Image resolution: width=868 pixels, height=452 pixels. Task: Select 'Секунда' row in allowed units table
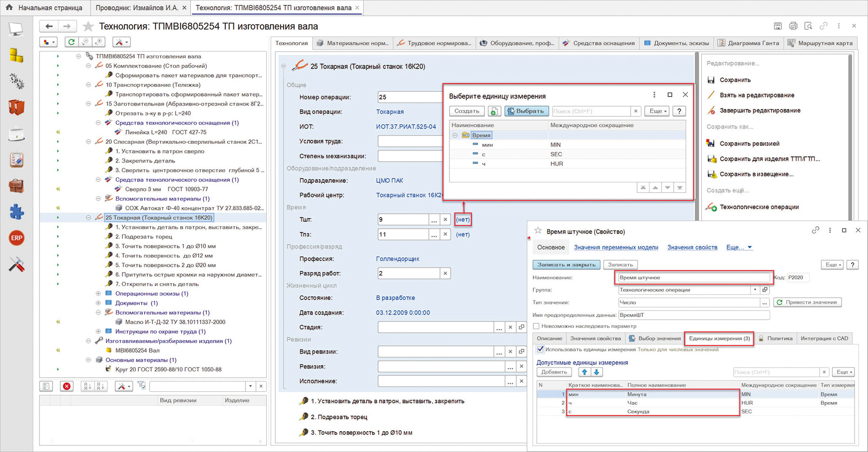pyautogui.click(x=696, y=411)
